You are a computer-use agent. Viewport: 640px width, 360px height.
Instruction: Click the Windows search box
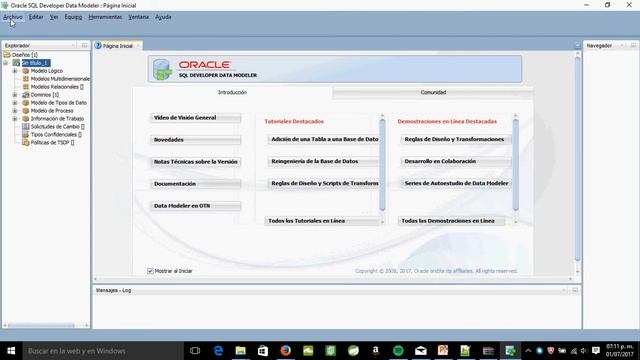point(102,351)
